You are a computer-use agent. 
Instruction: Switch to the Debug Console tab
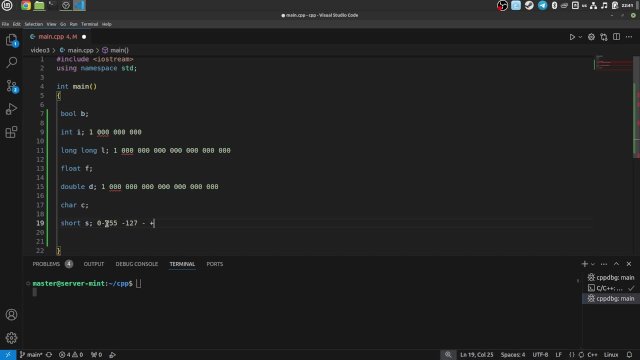pos(136,264)
